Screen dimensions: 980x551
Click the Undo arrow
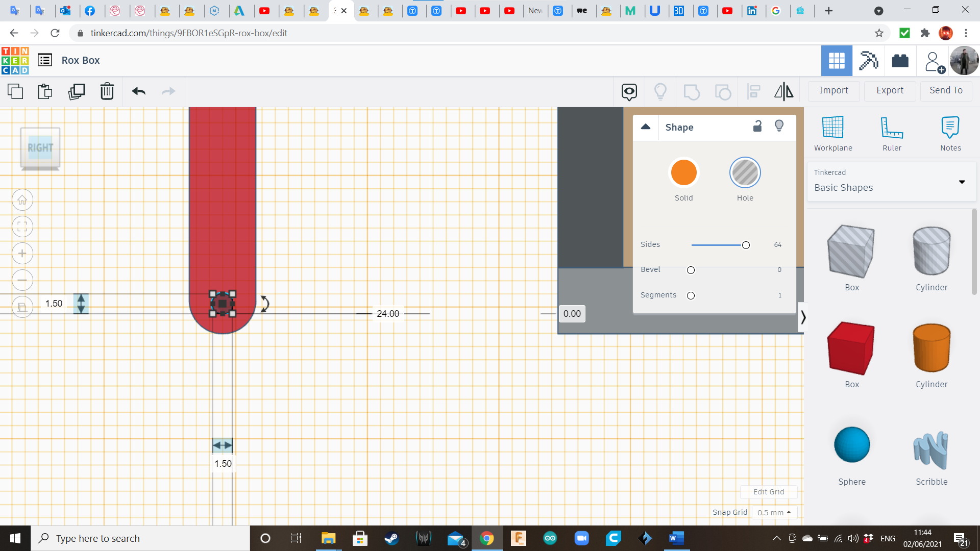[138, 91]
